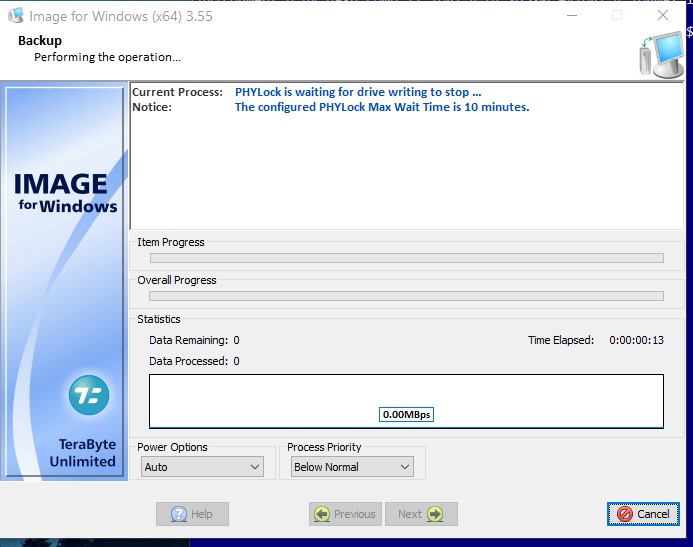Click the Backup heading text
This screenshot has width=693, height=547.
[x=40, y=41]
